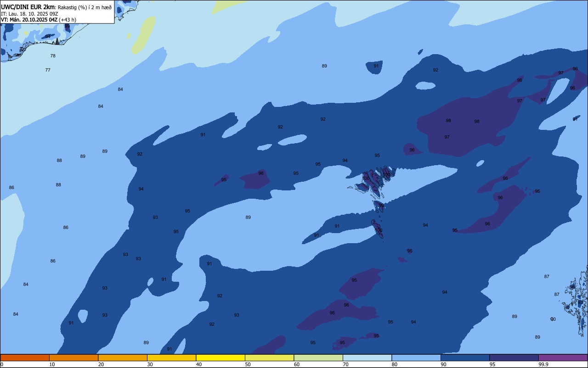This screenshot has width=588, height=368.
Task: Click the map title 'UWC/DINI EUR 2km'
Action: (28, 7)
